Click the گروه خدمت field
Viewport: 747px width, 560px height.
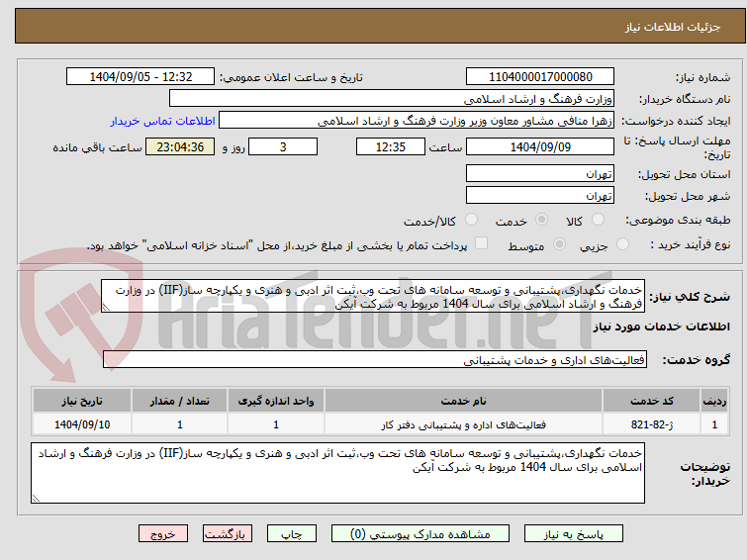(x=375, y=359)
